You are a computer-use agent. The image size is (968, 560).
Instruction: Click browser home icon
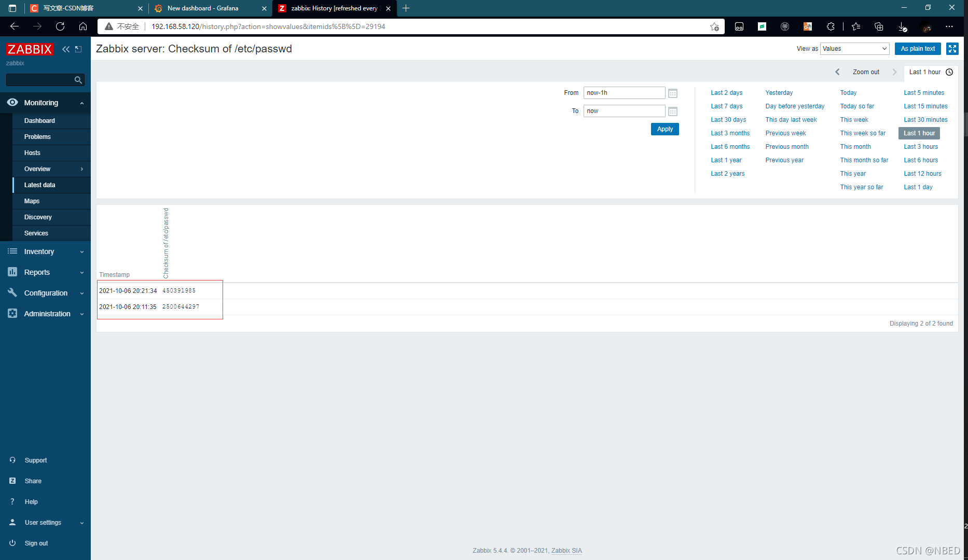coord(83,26)
